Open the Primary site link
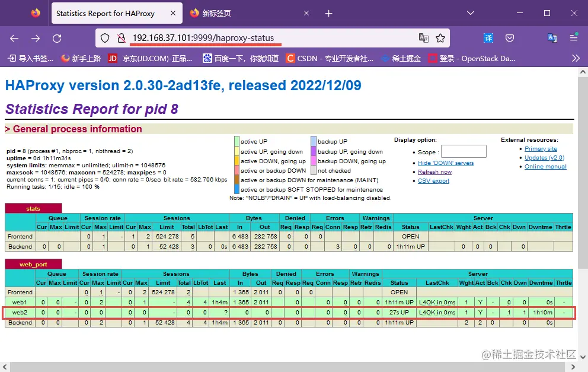This screenshot has height=372, width=588. point(541,149)
